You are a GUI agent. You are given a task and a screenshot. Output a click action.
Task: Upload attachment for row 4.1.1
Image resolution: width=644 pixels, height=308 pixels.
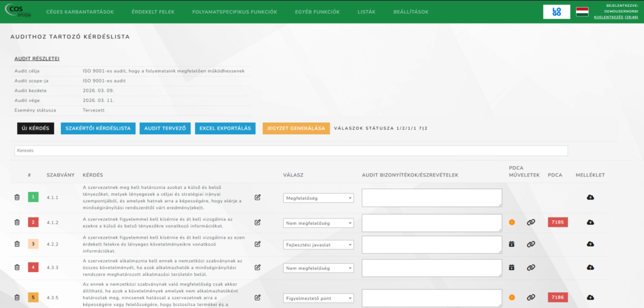[x=590, y=197]
